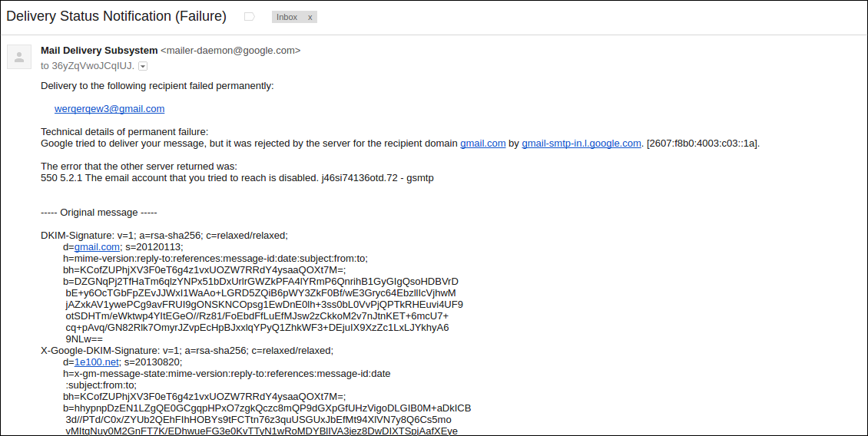Open the 1e100.net link
Viewport: 868px width, 436px height.
(96, 362)
